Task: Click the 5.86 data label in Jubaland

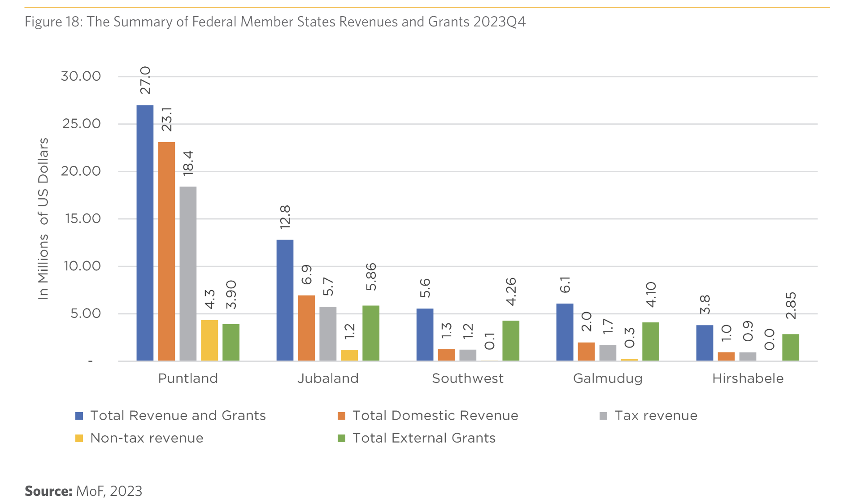Action: tap(371, 277)
